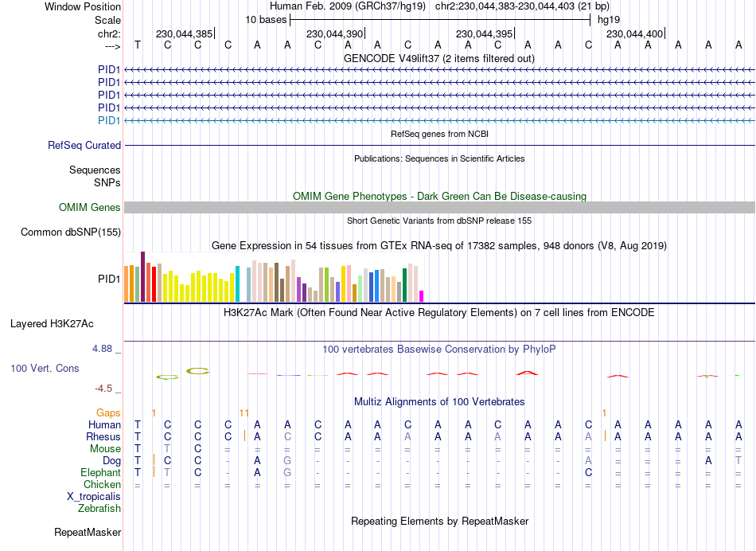
Task: Click the bright magenta last bar in GTEx chart
Action: [422, 296]
